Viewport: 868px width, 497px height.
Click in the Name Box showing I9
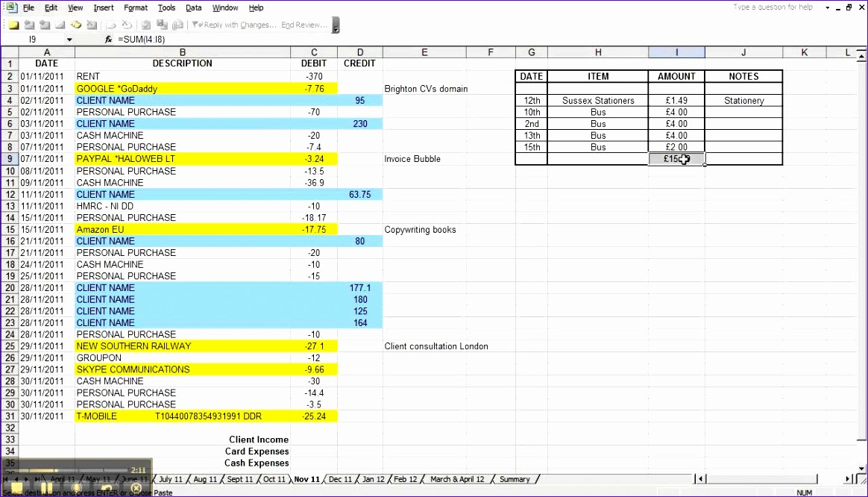tap(34, 40)
